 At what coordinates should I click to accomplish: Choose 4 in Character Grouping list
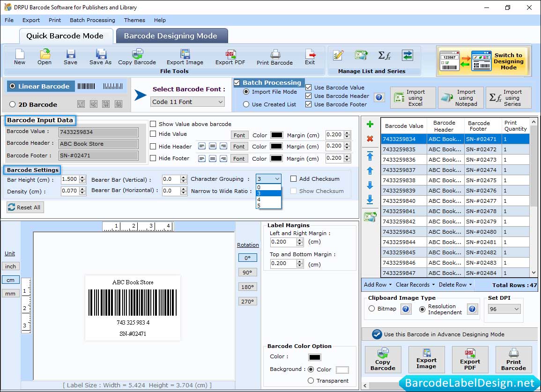[x=268, y=200]
